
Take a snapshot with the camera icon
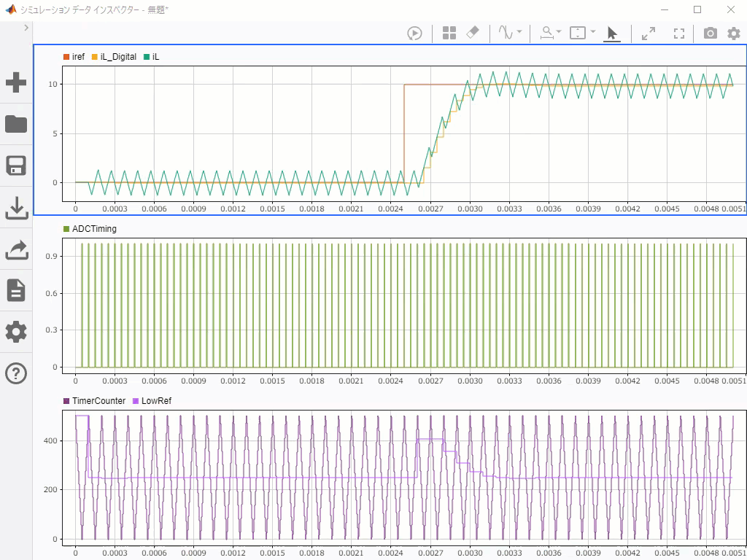point(710,33)
